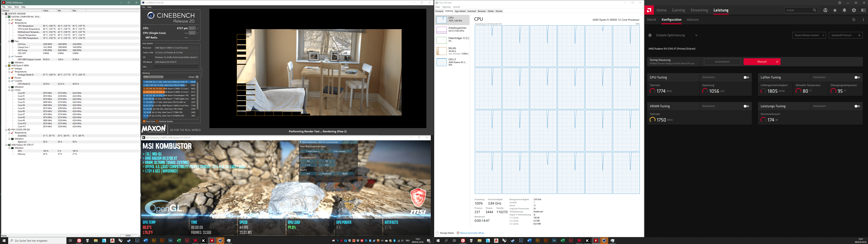Click Ryzen Master starten button
Viewport: 868px width, 244px height.
809,35
